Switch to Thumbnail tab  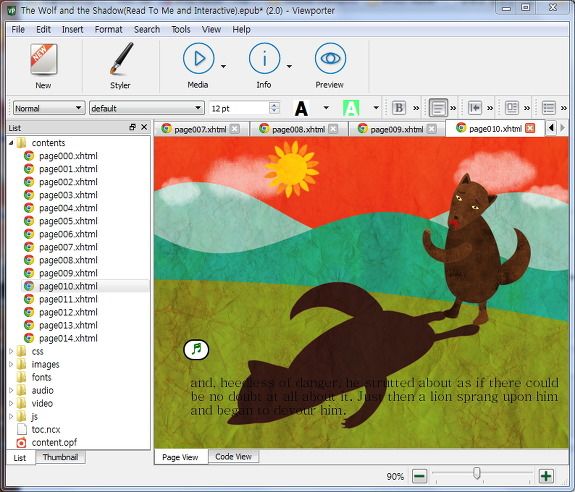[x=60, y=457]
